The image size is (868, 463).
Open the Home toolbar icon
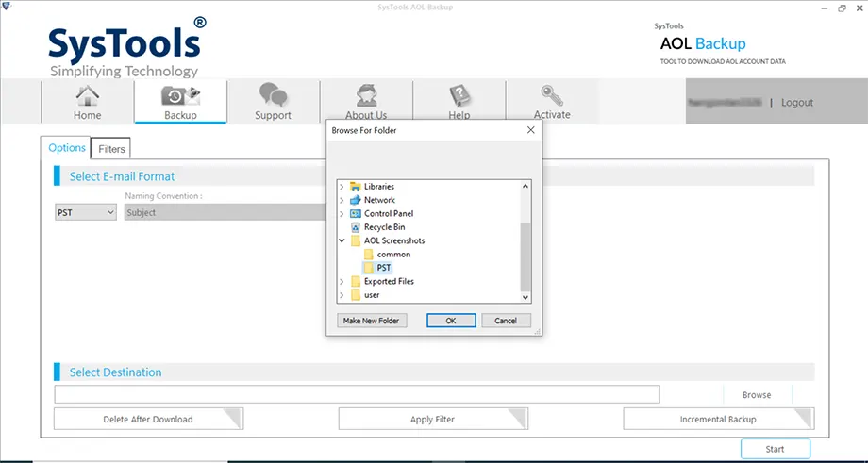(x=88, y=96)
